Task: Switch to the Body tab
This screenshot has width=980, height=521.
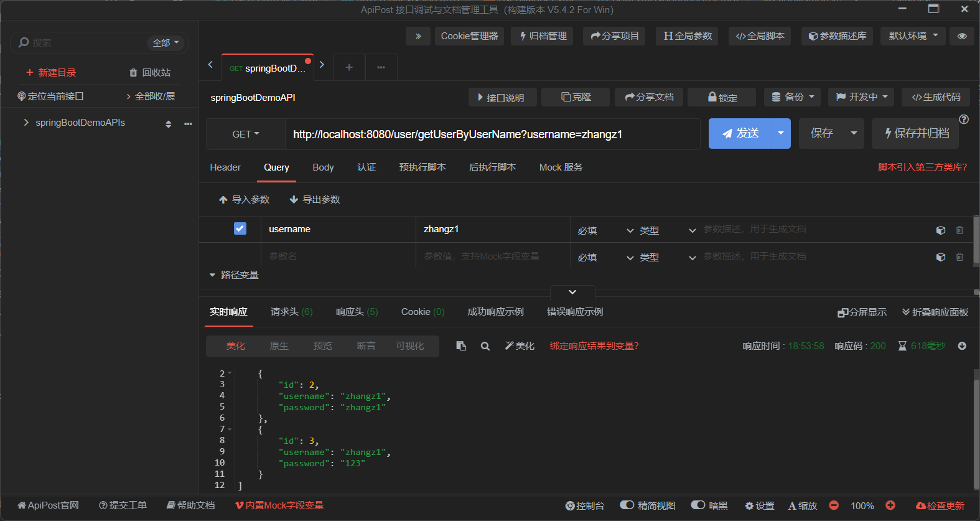Action: tap(323, 167)
